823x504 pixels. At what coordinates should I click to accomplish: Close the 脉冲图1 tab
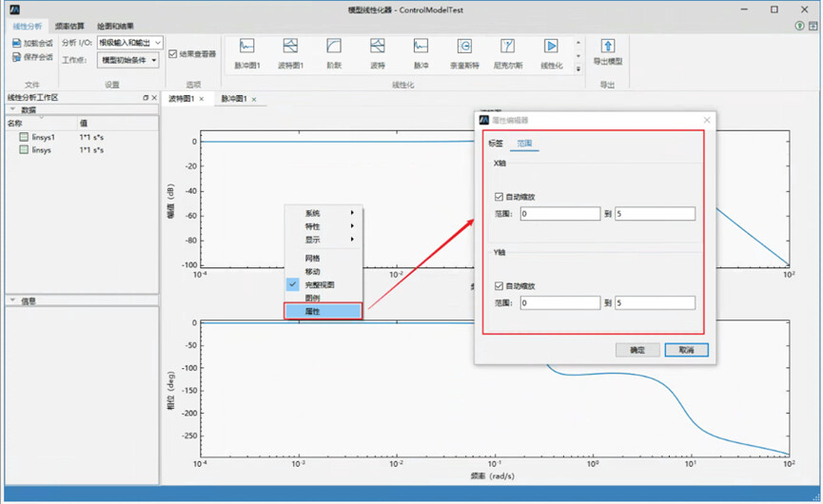(x=254, y=99)
